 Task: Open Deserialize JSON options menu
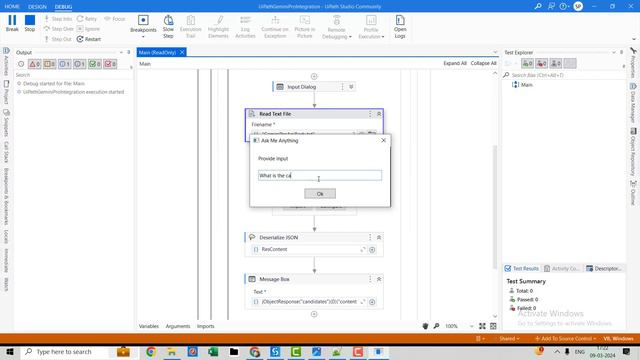[x=370, y=238]
